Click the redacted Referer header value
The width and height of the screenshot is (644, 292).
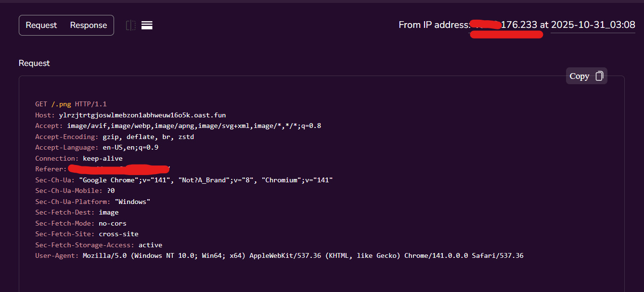[x=119, y=169]
